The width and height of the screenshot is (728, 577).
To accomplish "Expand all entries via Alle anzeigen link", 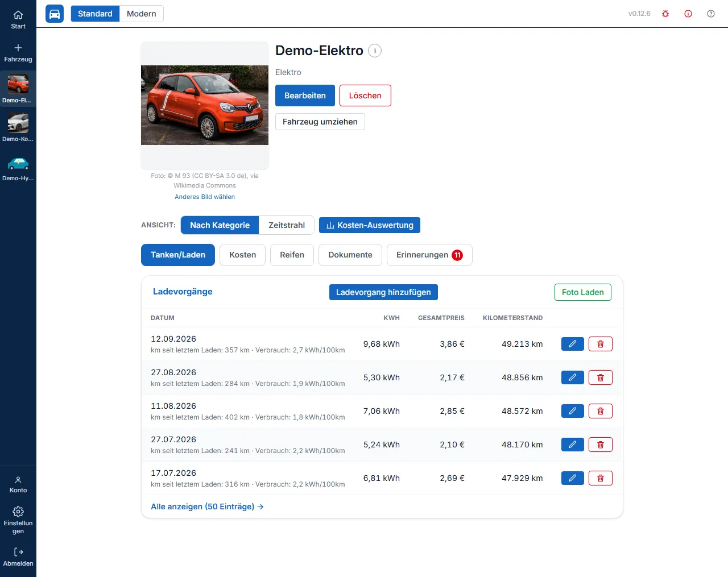I will 207,507.
